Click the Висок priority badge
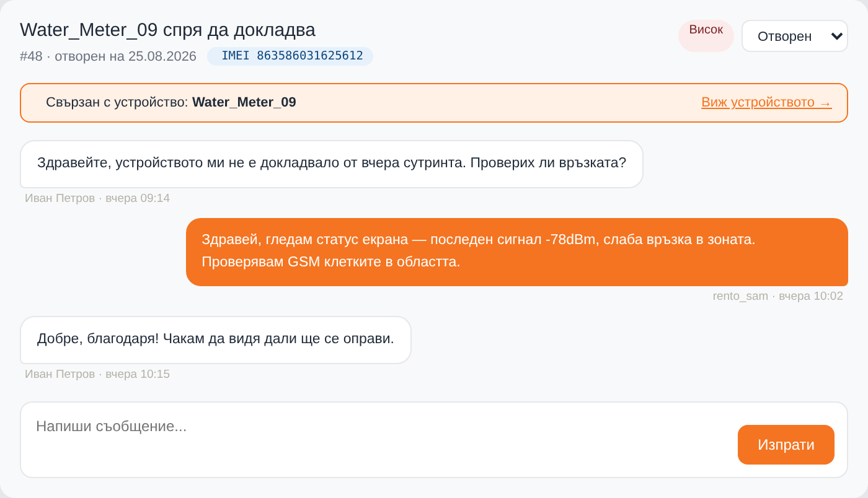The height and width of the screenshot is (498, 868). pyautogui.click(x=706, y=35)
